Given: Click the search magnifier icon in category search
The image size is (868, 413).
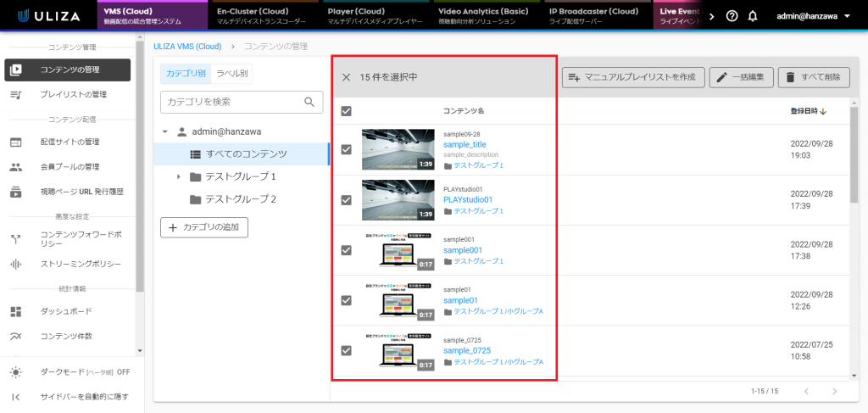Looking at the screenshot, I should tap(310, 102).
